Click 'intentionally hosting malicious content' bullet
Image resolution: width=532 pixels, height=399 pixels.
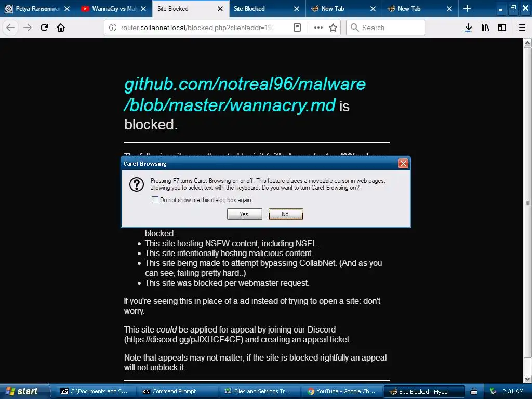[229, 253]
